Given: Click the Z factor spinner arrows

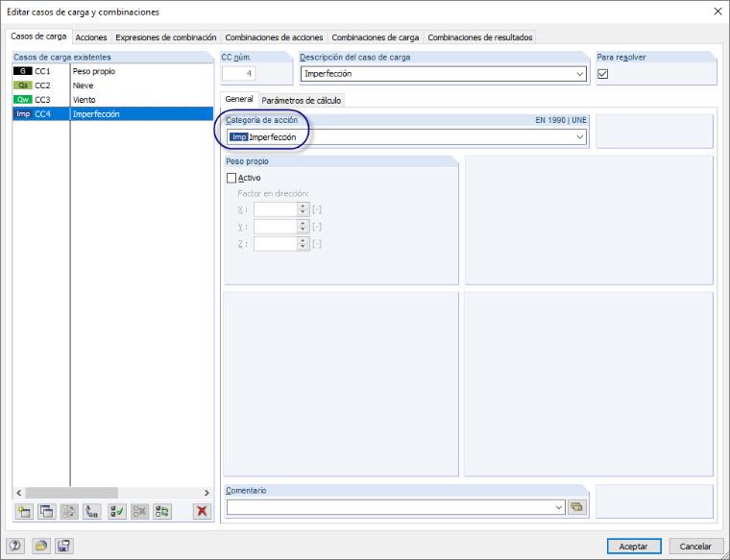Looking at the screenshot, I should (x=304, y=244).
